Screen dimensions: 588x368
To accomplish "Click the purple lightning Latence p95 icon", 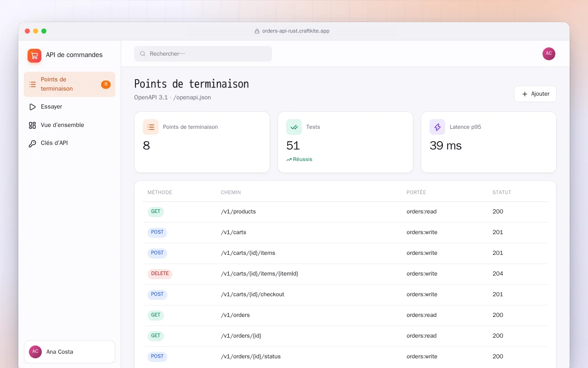I will click(437, 127).
